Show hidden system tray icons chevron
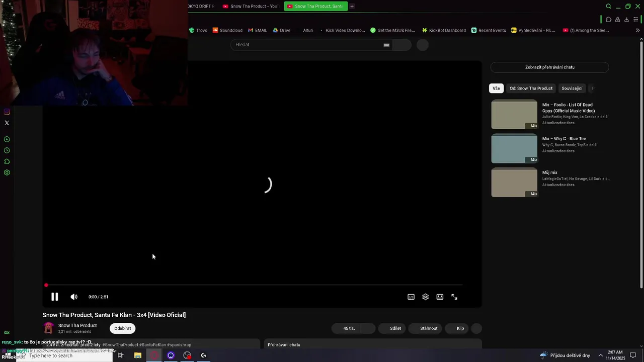The height and width of the screenshot is (362, 644). 600,355
